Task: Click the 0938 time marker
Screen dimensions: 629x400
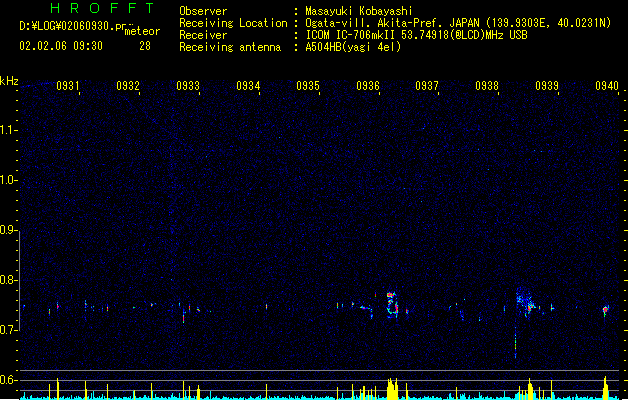Action: [487, 86]
